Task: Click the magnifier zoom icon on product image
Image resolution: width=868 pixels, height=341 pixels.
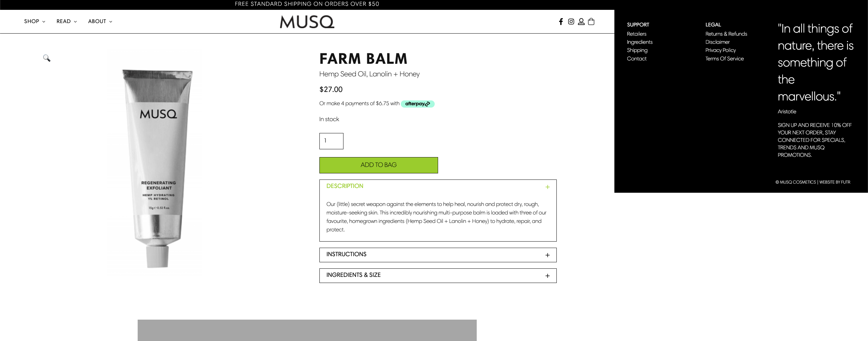Action: tap(47, 58)
